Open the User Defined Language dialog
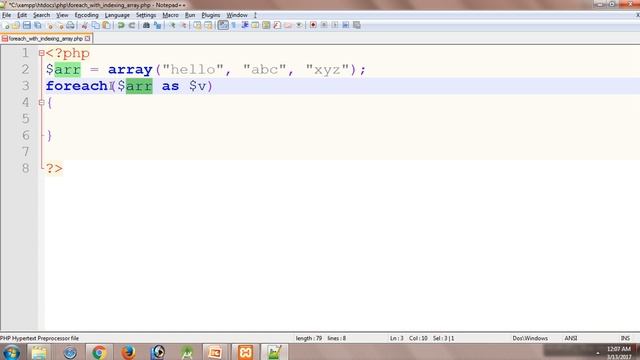 point(256,25)
